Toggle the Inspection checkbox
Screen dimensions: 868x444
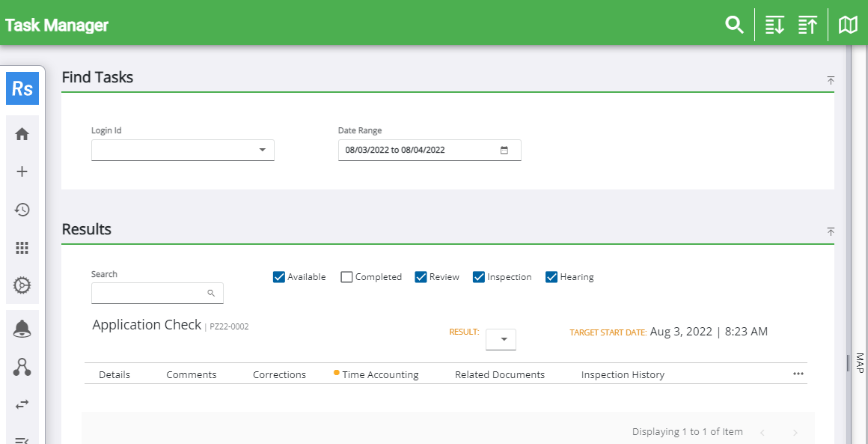click(x=479, y=277)
